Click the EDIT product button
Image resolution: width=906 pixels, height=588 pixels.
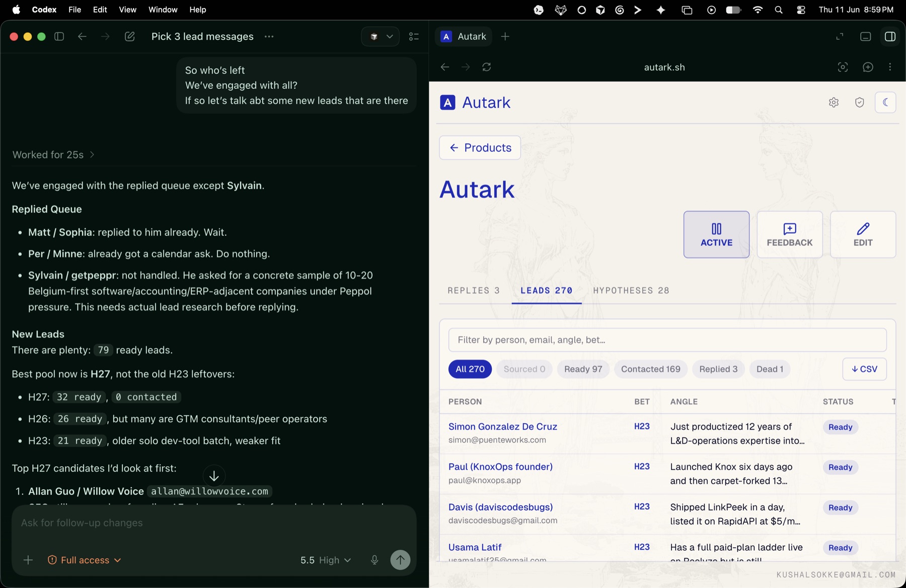(863, 234)
